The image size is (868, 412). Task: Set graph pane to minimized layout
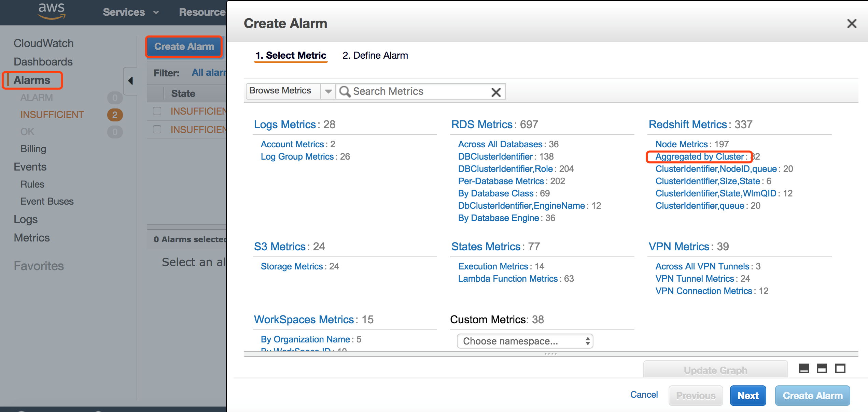(804, 368)
